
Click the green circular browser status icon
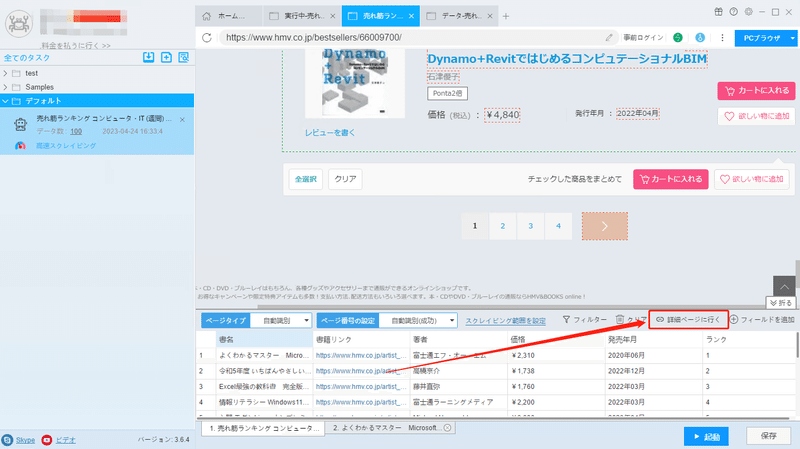[678, 37]
